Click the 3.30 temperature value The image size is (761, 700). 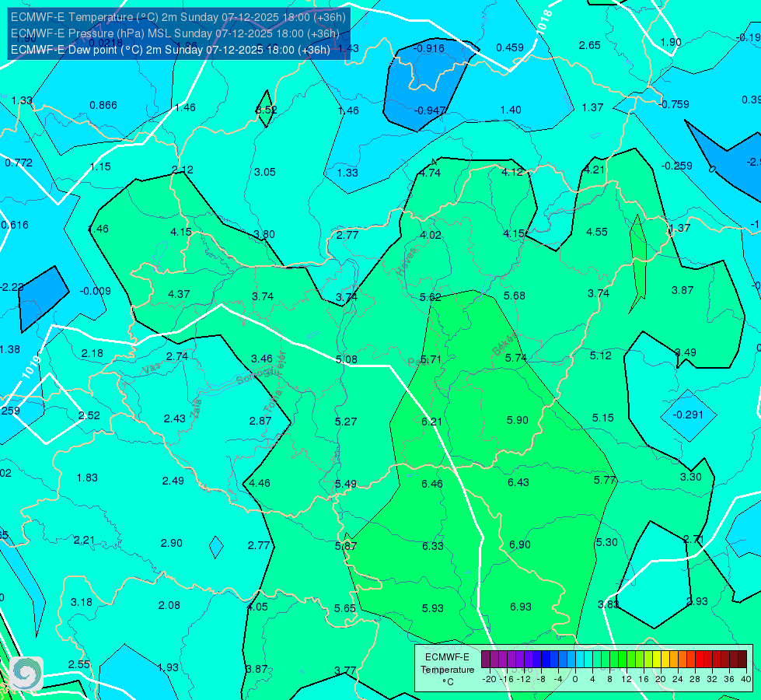pyautogui.click(x=690, y=477)
